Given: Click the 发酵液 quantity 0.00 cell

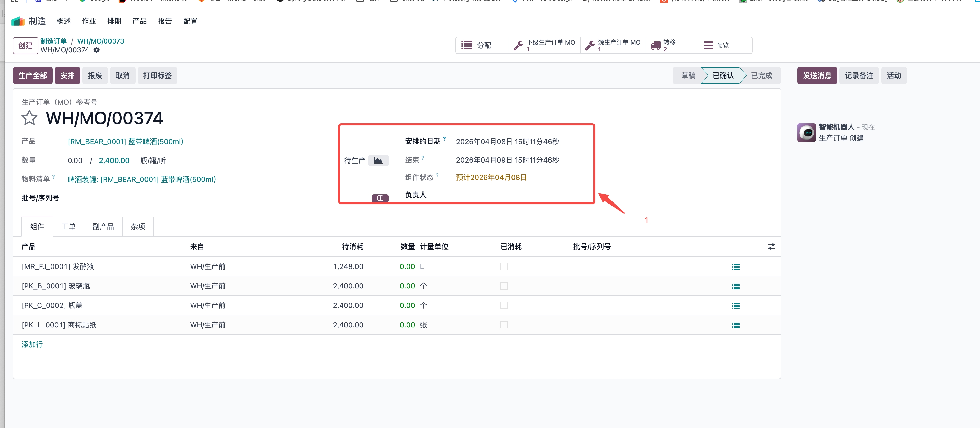Looking at the screenshot, I should (407, 266).
